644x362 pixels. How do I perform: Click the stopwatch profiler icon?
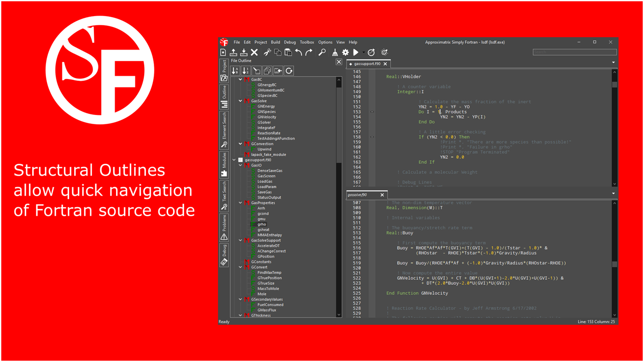tap(371, 52)
